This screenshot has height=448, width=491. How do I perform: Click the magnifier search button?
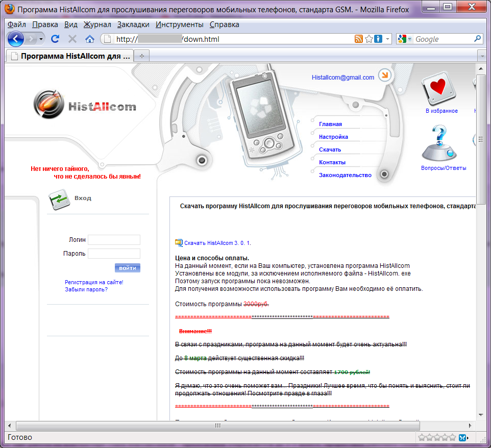(x=478, y=39)
